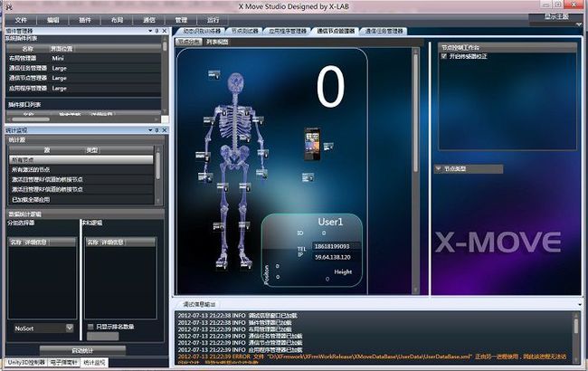Image resolution: width=588 pixels, height=371 pixels.
Task: Open the NoSort dropdown
Action: [70, 328]
